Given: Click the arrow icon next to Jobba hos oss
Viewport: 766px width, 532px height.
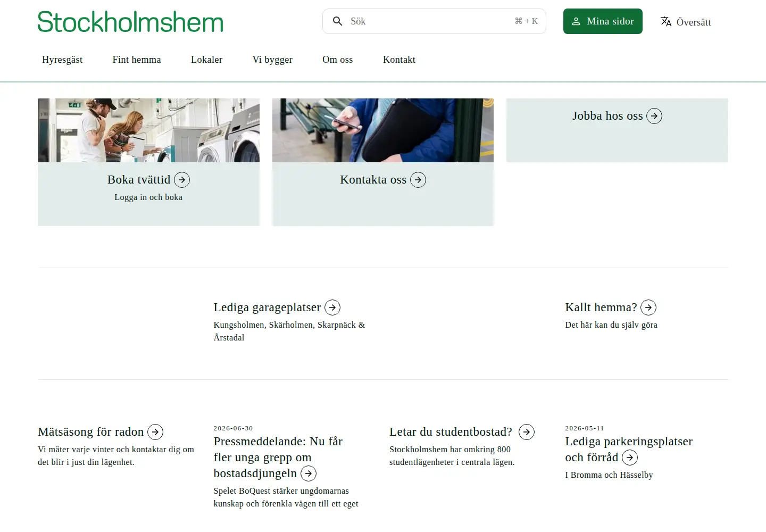Looking at the screenshot, I should pos(654,116).
